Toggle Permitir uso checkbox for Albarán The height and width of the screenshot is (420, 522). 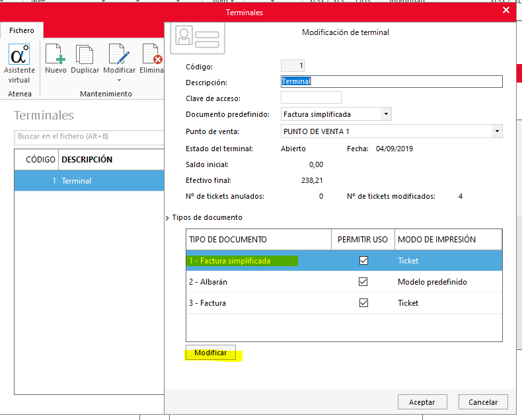tap(363, 282)
